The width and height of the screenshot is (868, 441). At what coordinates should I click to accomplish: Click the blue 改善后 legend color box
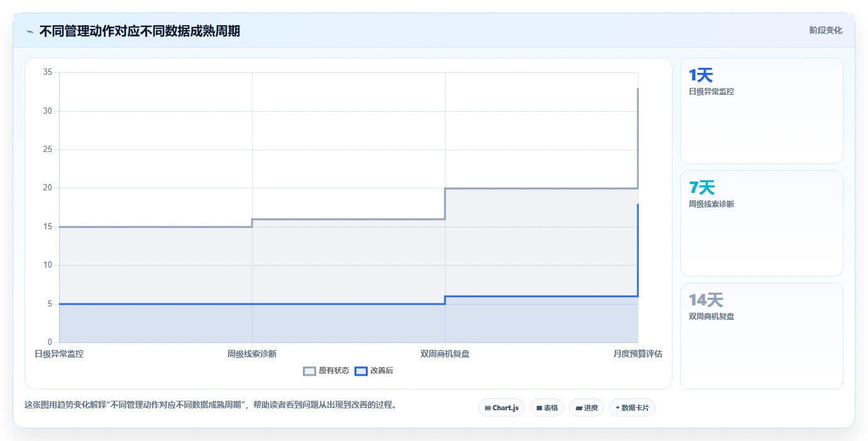coord(361,371)
